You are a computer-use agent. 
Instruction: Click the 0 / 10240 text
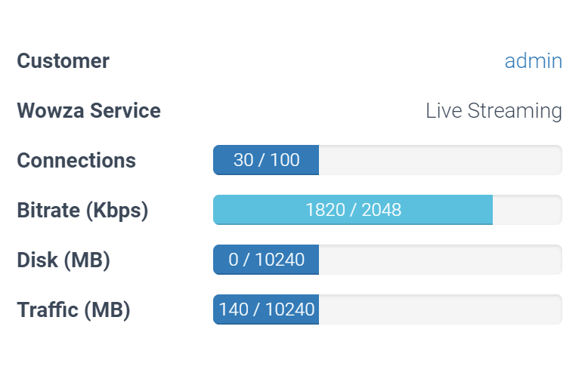[x=266, y=260]
